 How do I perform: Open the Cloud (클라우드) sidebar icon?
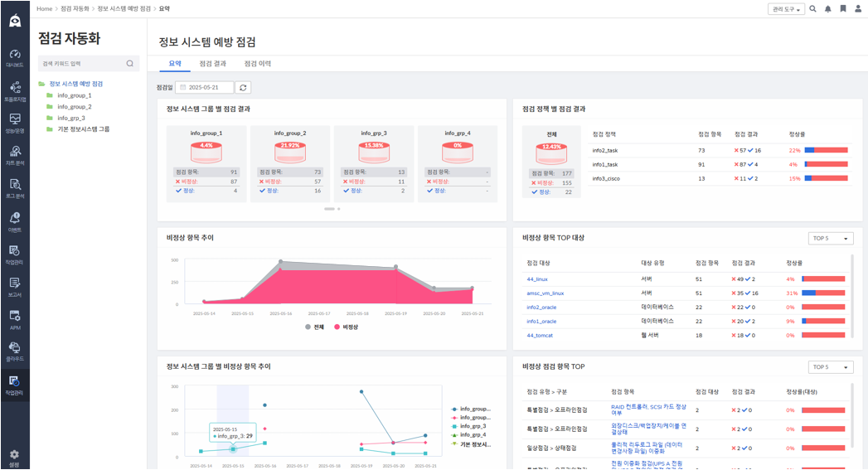click(x=15, y=351)
